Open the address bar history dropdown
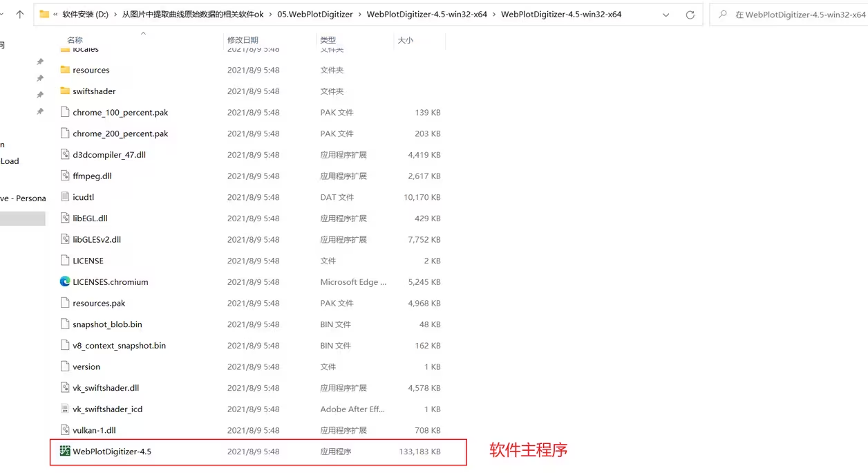 666,15
